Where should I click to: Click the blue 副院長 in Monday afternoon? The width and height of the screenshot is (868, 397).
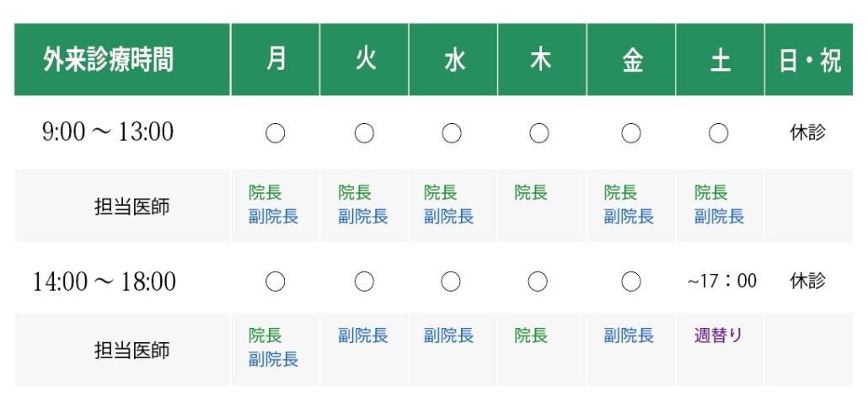click(x=274, y=359)
